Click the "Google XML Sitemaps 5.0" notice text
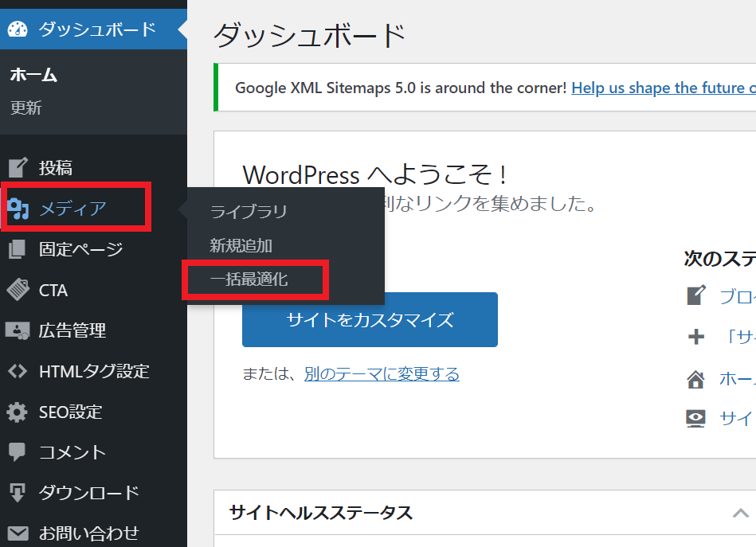756x547 pixels. point(400,88)
